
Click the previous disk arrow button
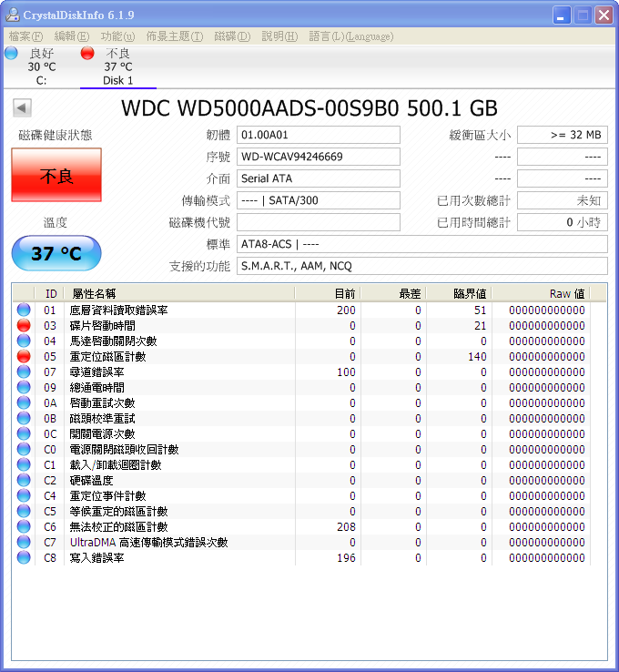point(22,107)
